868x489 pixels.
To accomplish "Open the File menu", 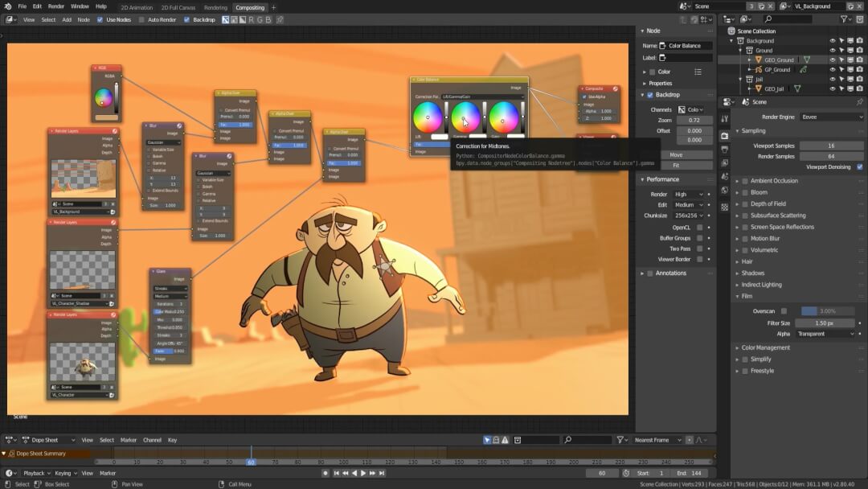I will pos(23,6).
